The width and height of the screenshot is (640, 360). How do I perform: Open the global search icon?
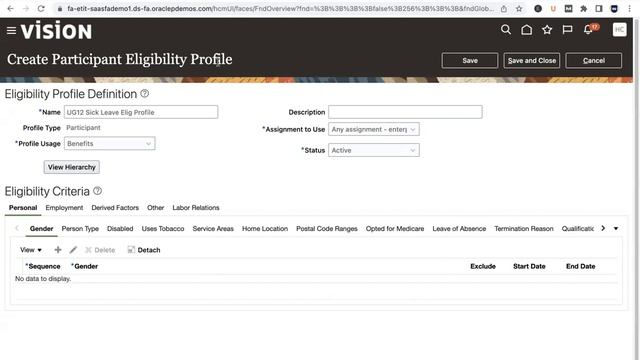pos(506,29)
